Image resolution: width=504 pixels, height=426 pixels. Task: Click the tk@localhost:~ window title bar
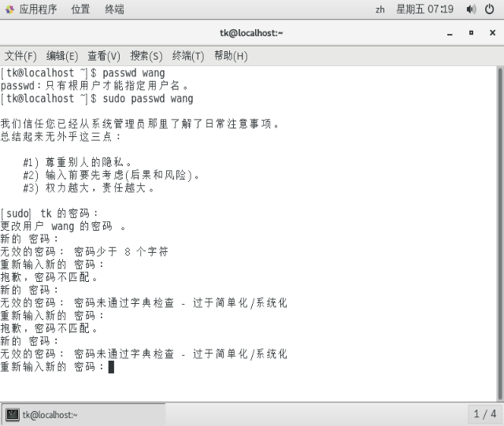(251, 33)
